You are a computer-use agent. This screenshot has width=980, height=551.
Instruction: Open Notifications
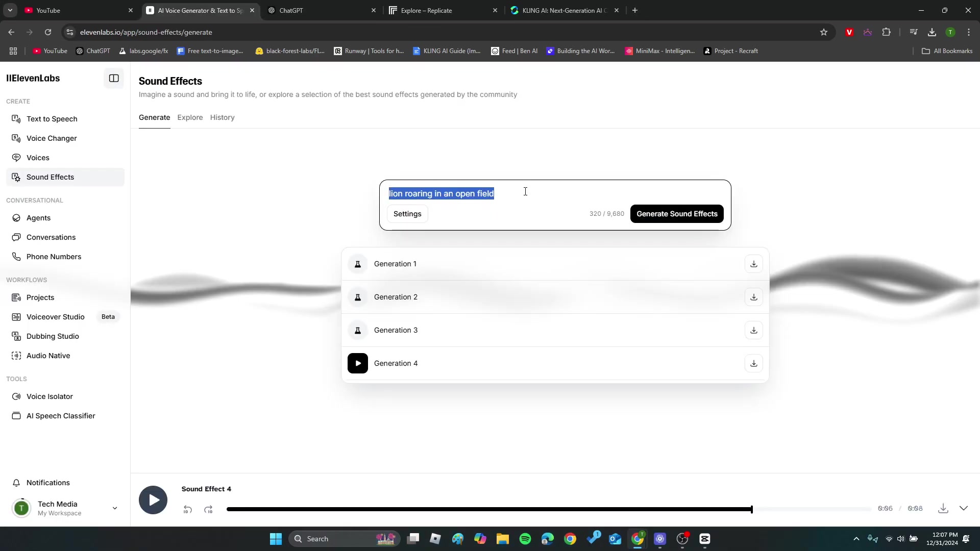[x=65, y=483]
